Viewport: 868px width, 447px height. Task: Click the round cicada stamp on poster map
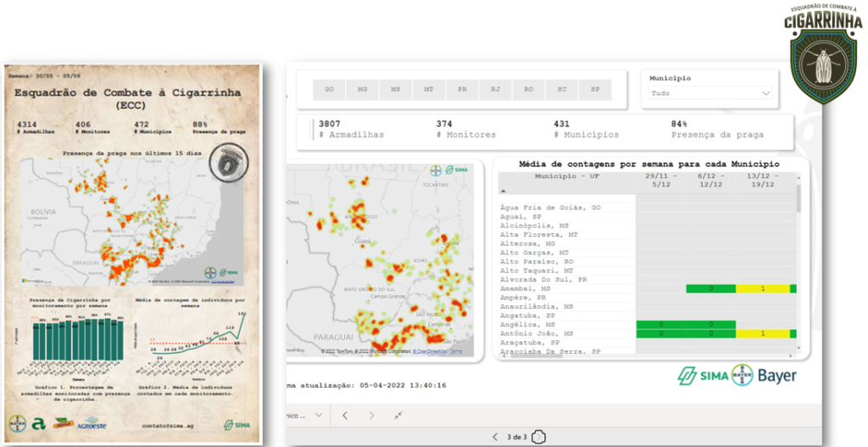(x=229, y=163)
